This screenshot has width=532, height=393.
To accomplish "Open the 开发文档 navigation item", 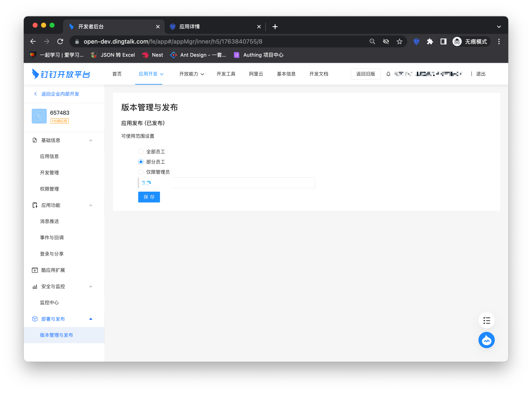I will point(318,74).
